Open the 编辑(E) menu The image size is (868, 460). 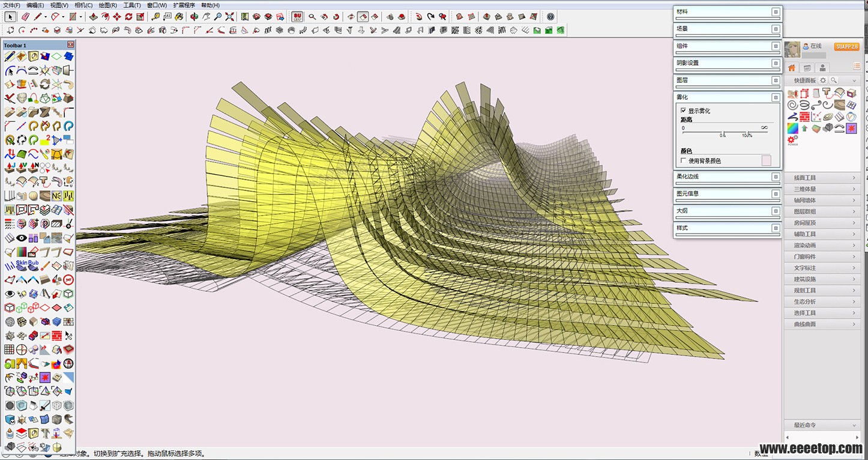pyautogui.click(x=35, y=5)
